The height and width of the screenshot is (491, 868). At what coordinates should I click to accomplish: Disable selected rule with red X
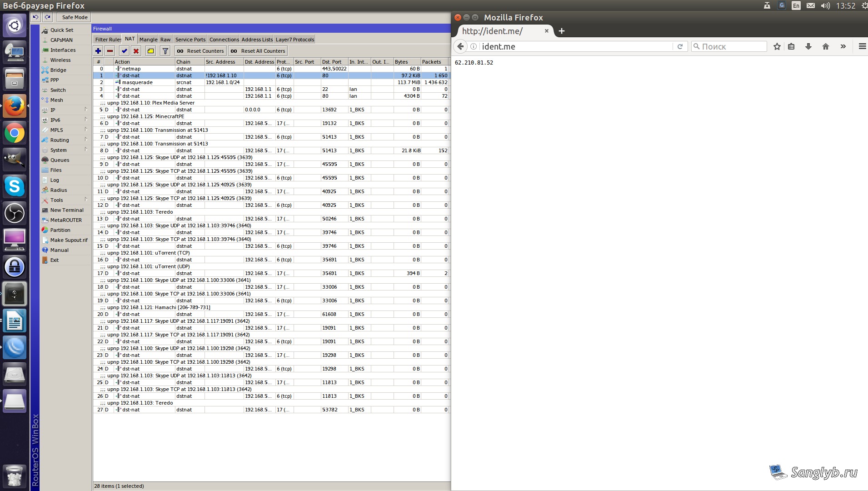click(136, 51)
